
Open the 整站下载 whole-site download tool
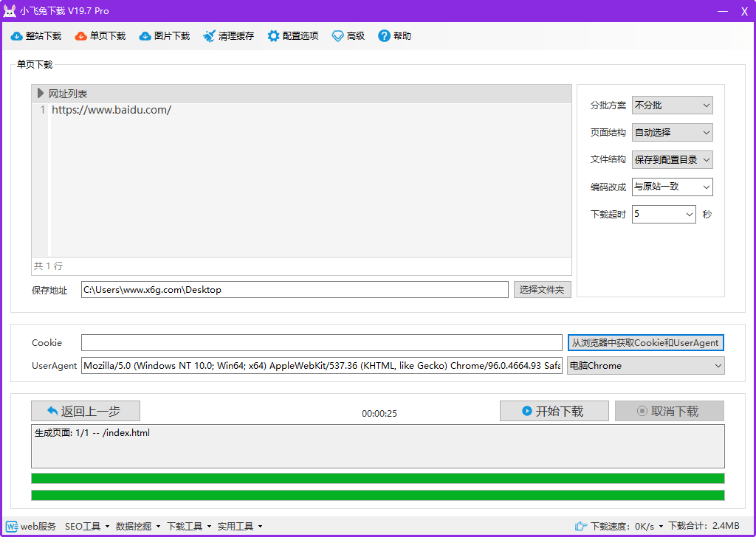(35, 35)
